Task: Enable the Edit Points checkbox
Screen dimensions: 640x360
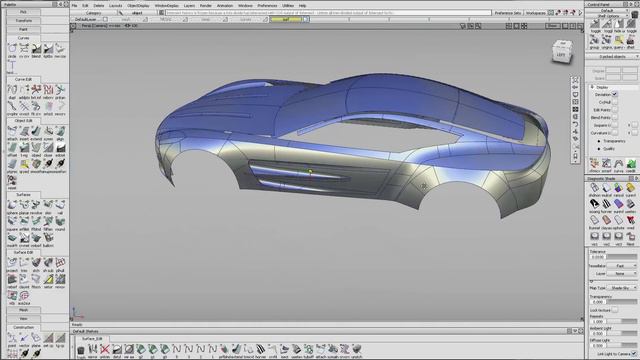Action: [x=615, y=110]
